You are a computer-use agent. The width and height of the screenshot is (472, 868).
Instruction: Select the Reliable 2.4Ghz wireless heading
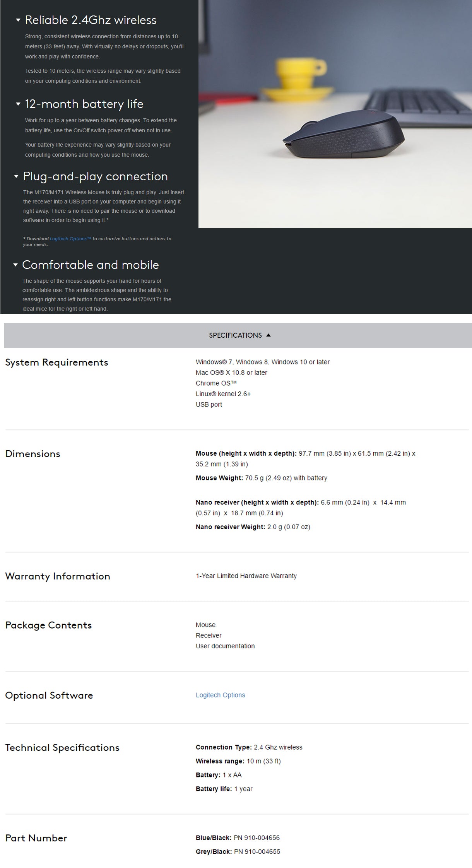pos(91,20)
